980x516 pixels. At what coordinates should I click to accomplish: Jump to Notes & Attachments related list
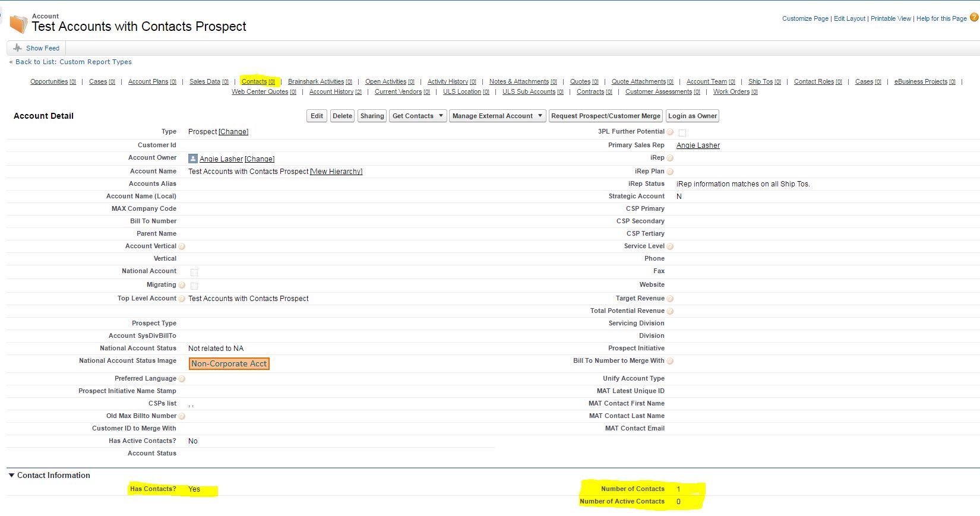pos(523,82)
